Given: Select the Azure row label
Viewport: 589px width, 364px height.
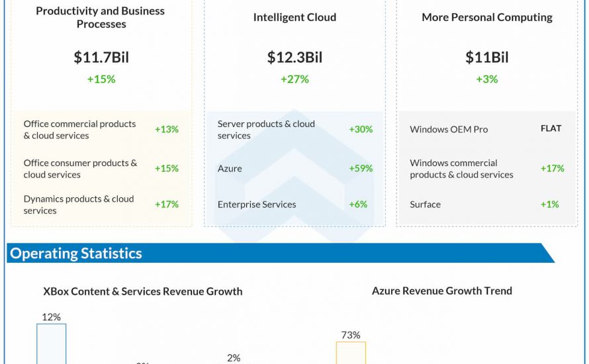Looking at the screenshot, I should click(x=230, y=169).
